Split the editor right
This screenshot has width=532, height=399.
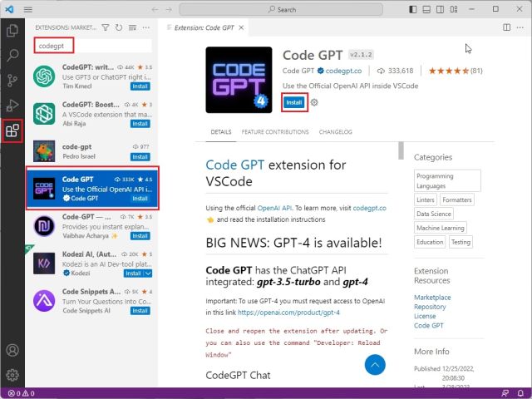pos(506,27)
